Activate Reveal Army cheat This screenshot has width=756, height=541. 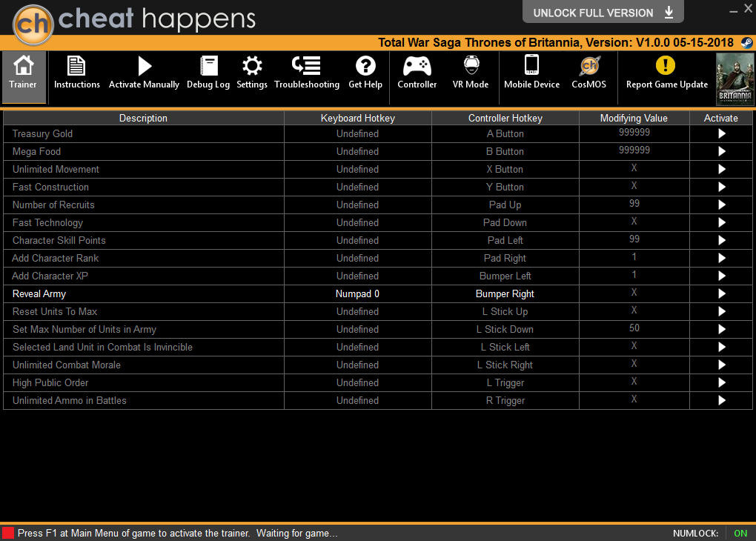(721, 293)
